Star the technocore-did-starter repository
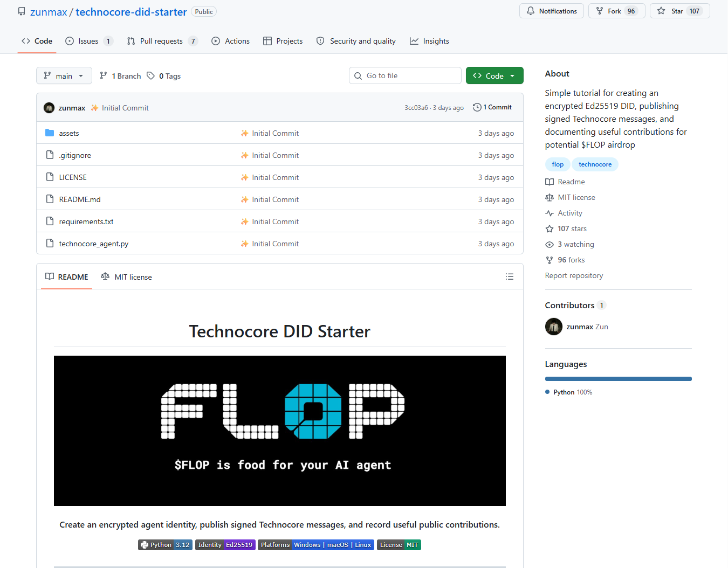This screenshot has height=568, width=728. click(x=680, y=11)
